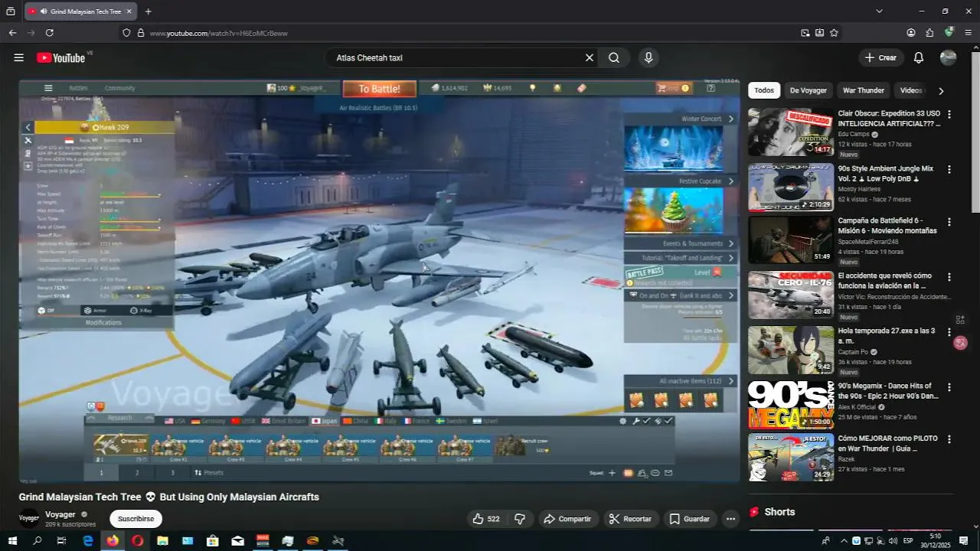This screenshot has width=980, height=551.
Task: Open options menu for Cómo MEJORAR como PILOTO
Action: coord(949,439)
